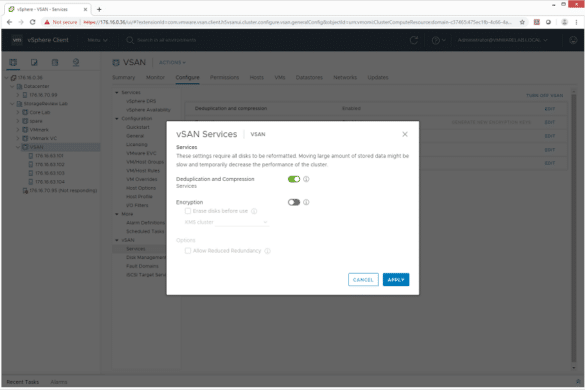Select Fault Domains under vSAN
This screenshot has width=585, height=390.
[142, 266]
